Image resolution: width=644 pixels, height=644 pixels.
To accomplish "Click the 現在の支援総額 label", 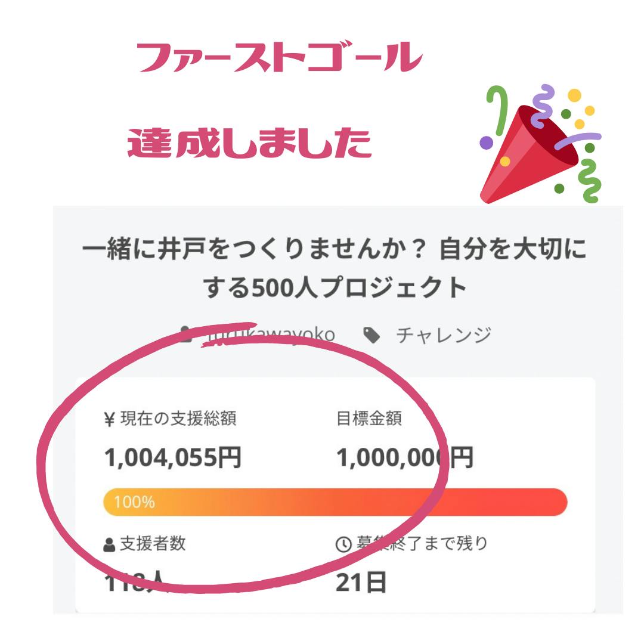I will pyautogui.click(x=178, y=419).
